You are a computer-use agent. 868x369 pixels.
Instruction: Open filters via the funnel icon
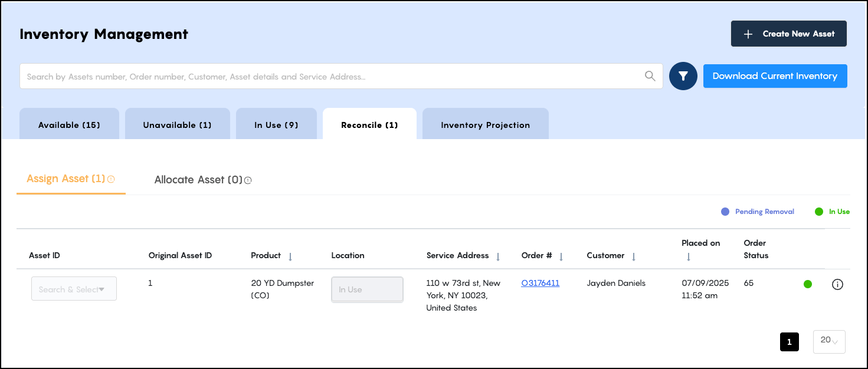(x=683, y=75)
